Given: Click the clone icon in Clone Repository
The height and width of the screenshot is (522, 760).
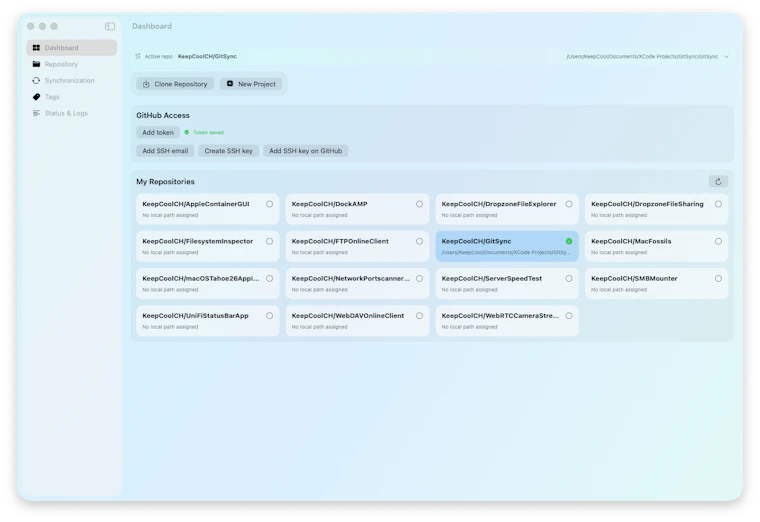Looking at the screenshot, I should click(x=146, y=84).
